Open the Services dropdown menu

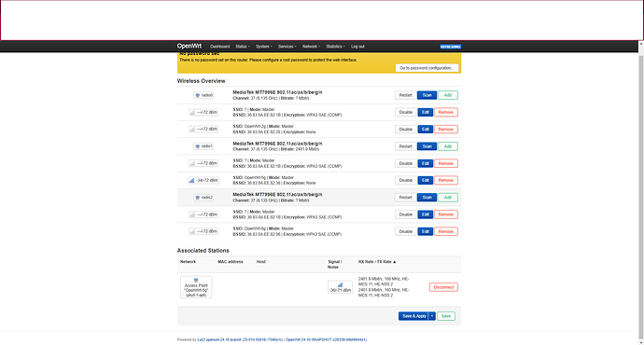click(287, 47)
